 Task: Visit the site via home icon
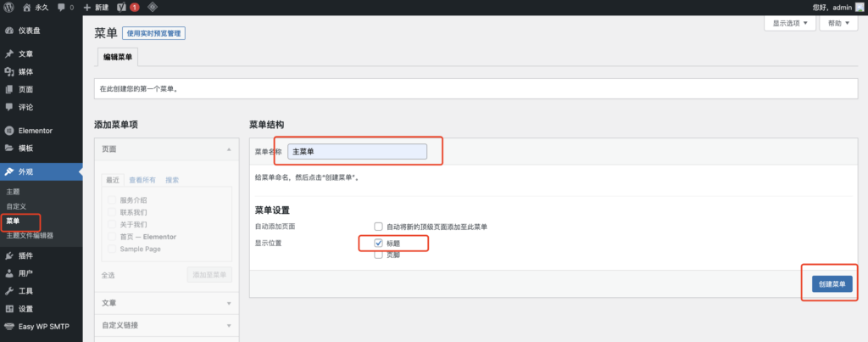26,7
